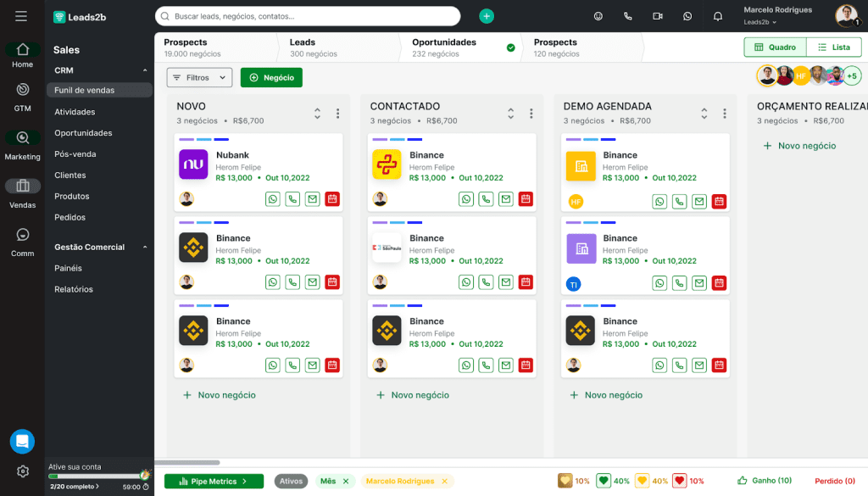Open the Vendas sidebar section
868x496 pixels.
[22, 194]
